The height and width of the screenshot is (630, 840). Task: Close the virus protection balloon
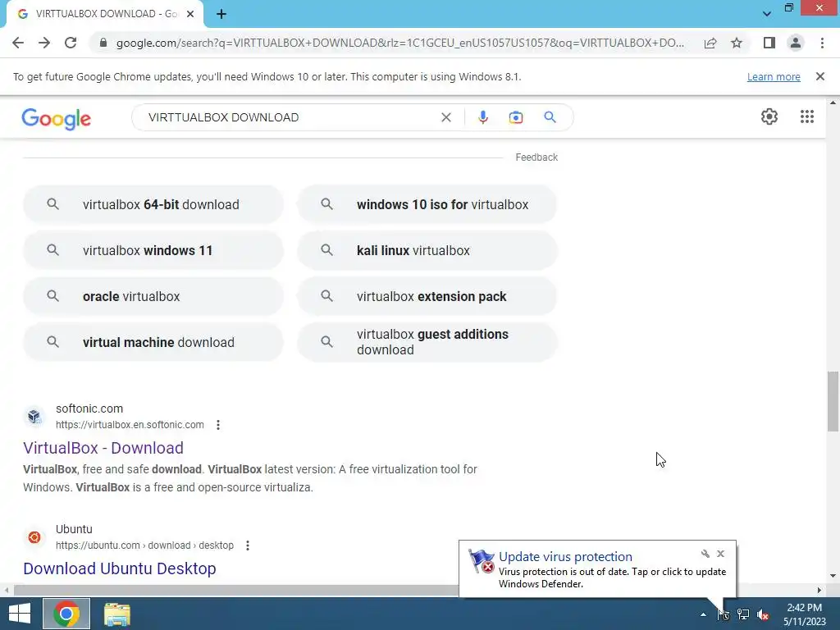coord(720,554)
